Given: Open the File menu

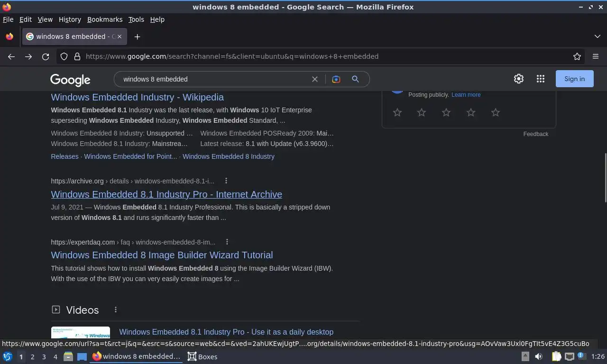Looking at the screenshot, I should [8, 19].
